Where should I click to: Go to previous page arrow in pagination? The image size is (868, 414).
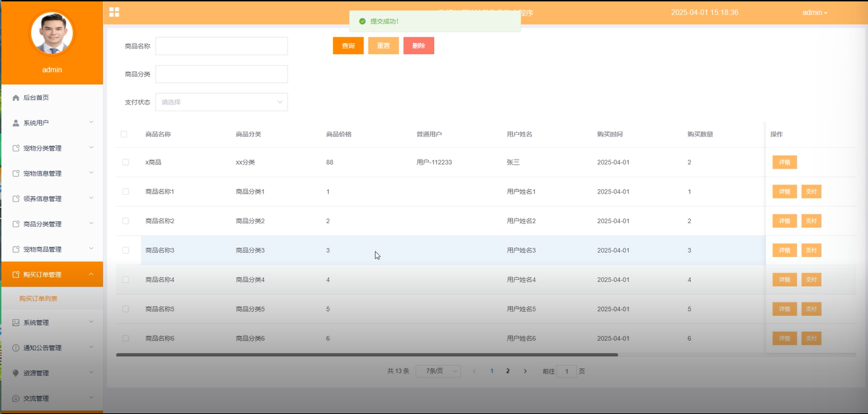(474, 371)
